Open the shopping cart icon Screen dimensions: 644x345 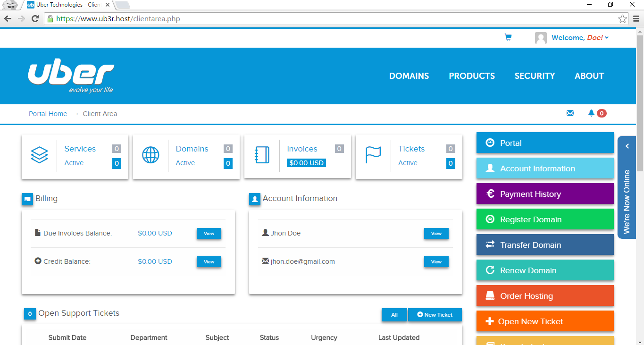508,37
